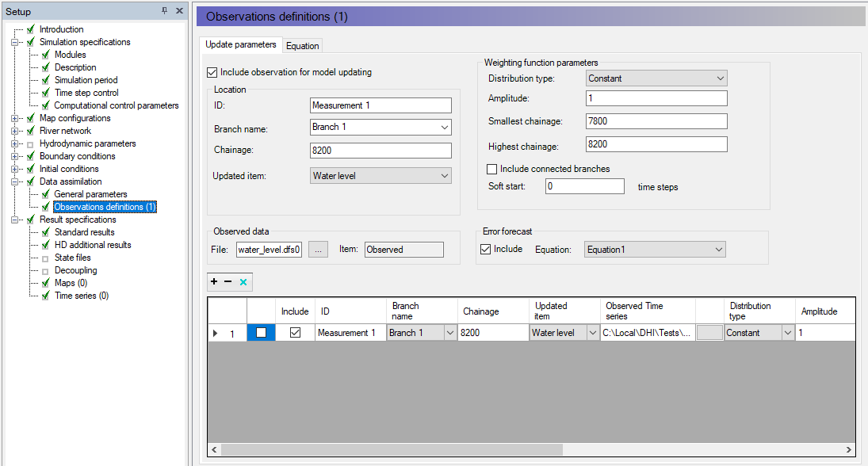Image resolution: width=868 pixels, height=466 pixels.
Task: Click the empty status box beside Decoupling
Action: pyautogui.click(x=45, y=271)
